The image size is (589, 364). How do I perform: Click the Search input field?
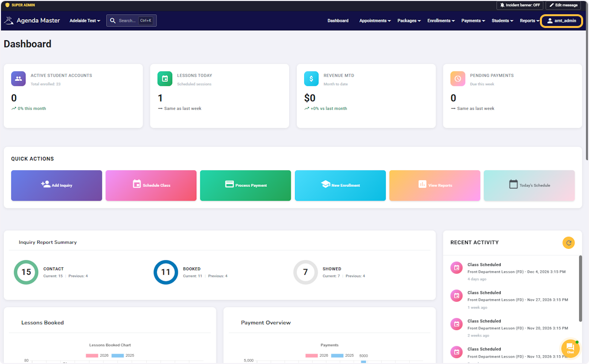coord(132,21)
